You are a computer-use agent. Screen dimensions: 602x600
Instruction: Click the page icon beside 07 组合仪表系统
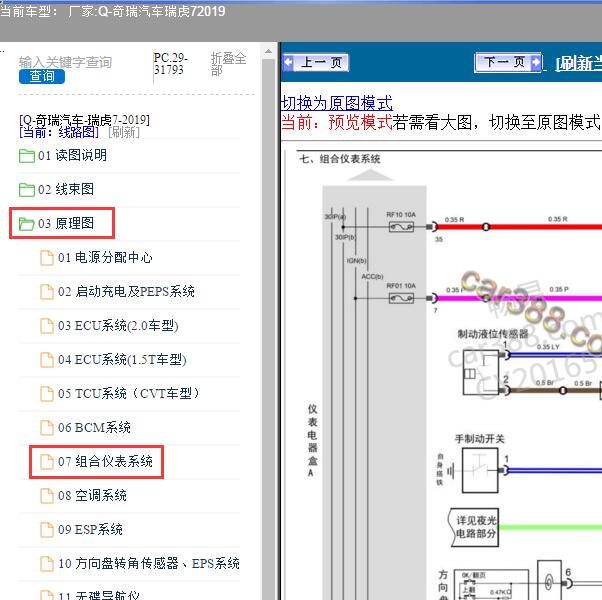point(47,462)
